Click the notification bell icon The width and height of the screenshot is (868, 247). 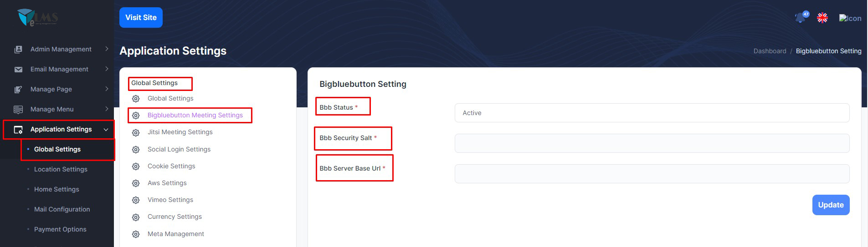pyautogui.click(x=800, y=18)
